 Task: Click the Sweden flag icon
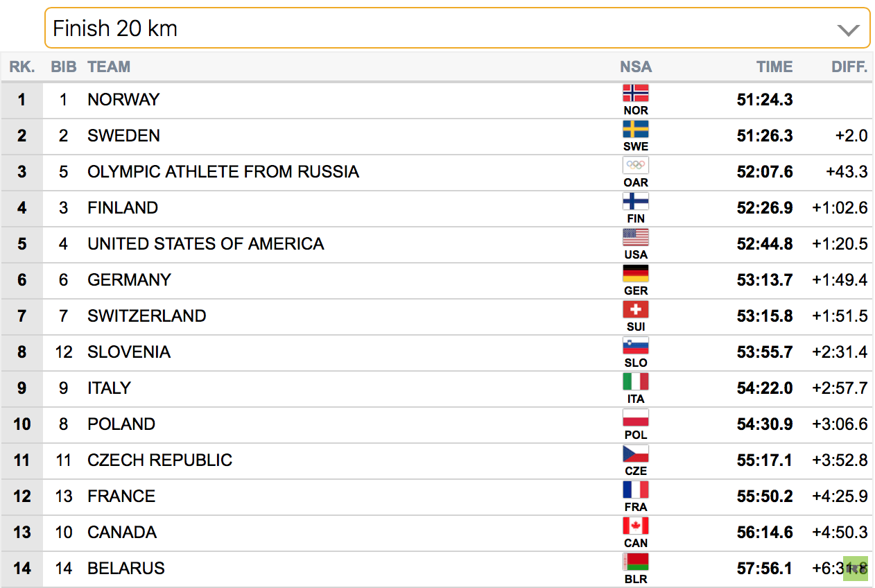[x=636, y=129]
